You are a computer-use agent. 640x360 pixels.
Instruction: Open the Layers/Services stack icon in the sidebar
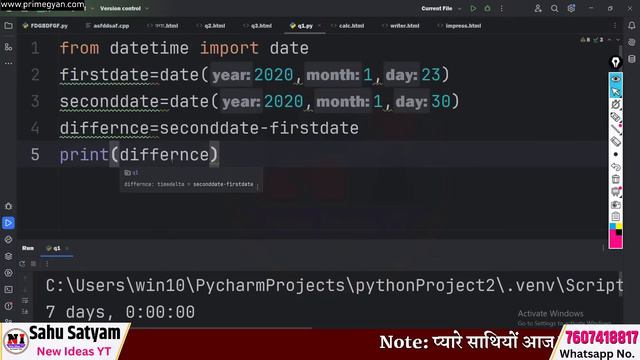tap(8, 256)
